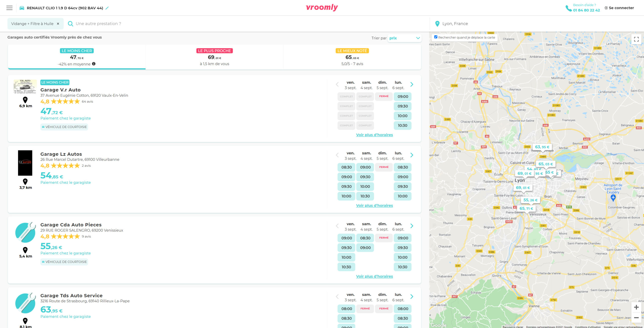
Task: Open Google Conditions d'utilisation link on map
Action: point(588,327)
